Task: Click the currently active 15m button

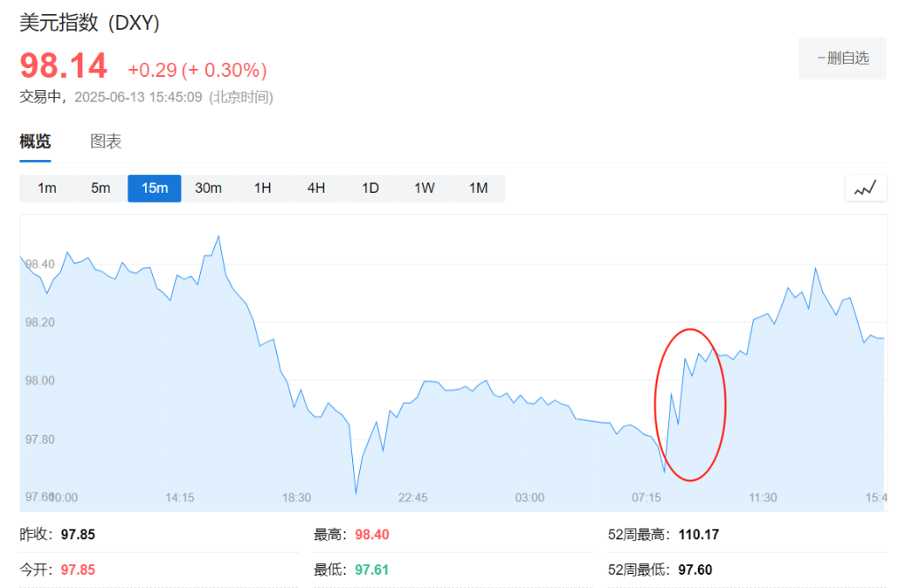Action: point(154,187)
